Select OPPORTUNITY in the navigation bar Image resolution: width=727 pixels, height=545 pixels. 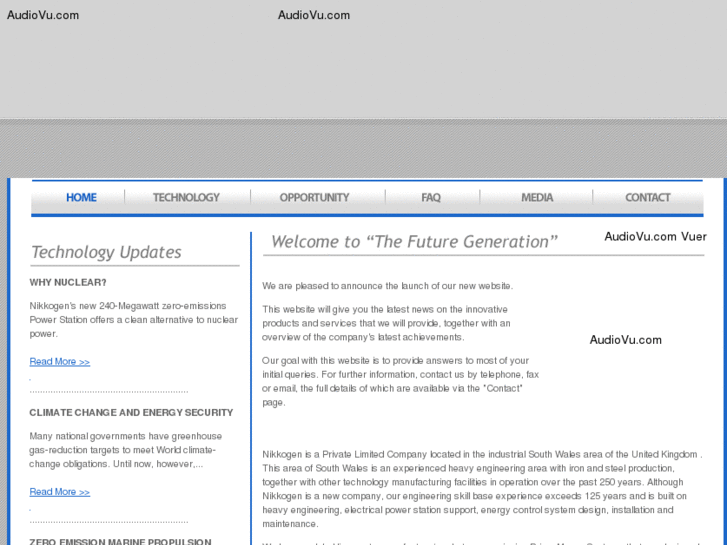[314, 198]
